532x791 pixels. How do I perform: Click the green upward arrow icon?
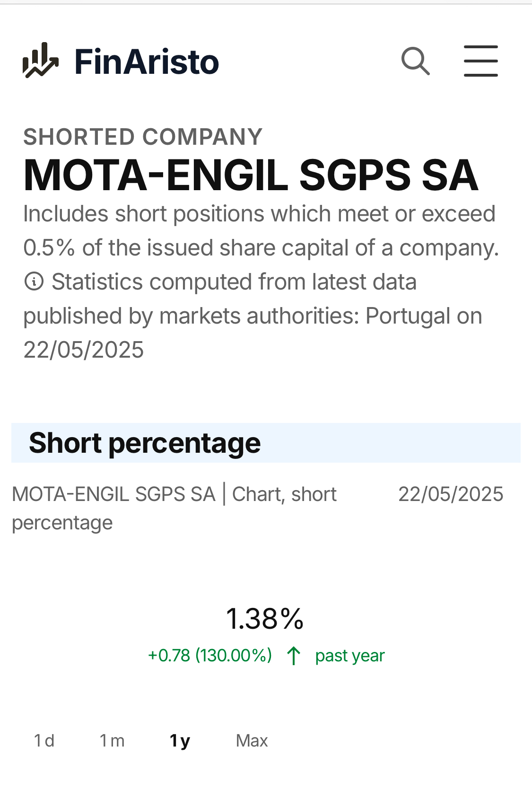294,656
